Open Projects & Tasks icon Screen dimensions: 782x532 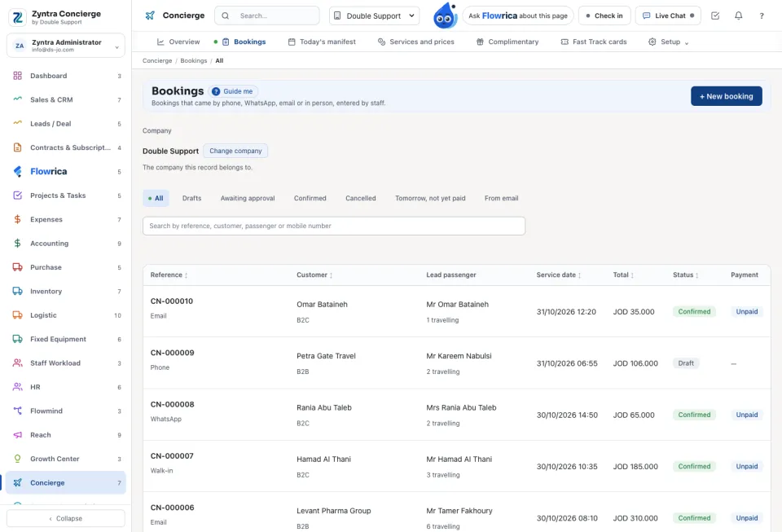17,196
